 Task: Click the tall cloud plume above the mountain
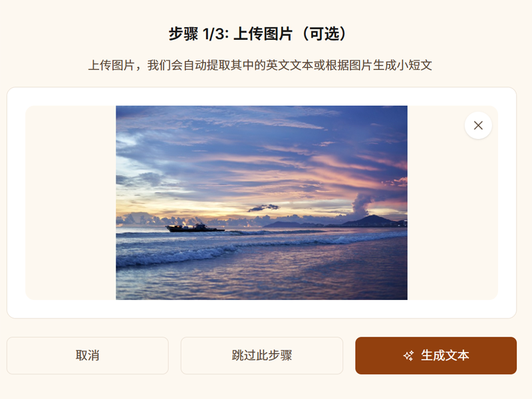pyautogui.click(x=361, y=203)
